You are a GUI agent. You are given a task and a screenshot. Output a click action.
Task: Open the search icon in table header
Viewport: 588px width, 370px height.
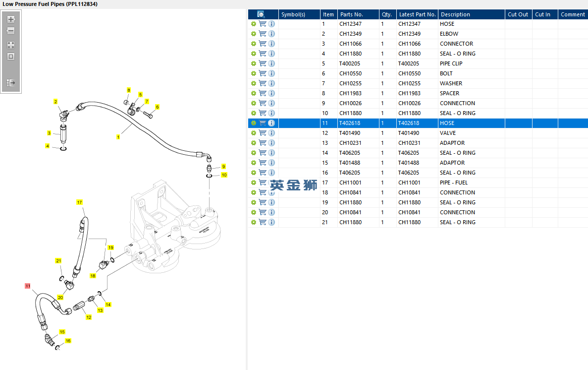(261, 14)
